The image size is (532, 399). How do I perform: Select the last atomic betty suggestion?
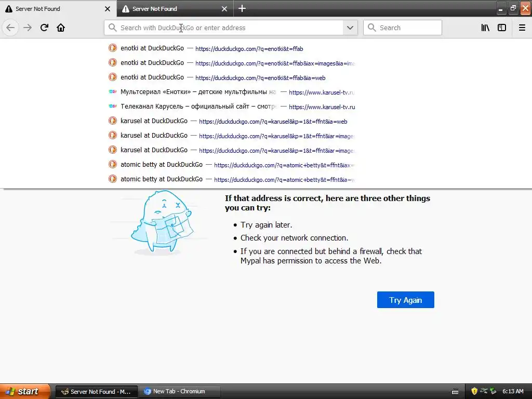pyautogui.click(x=231, y=179)
